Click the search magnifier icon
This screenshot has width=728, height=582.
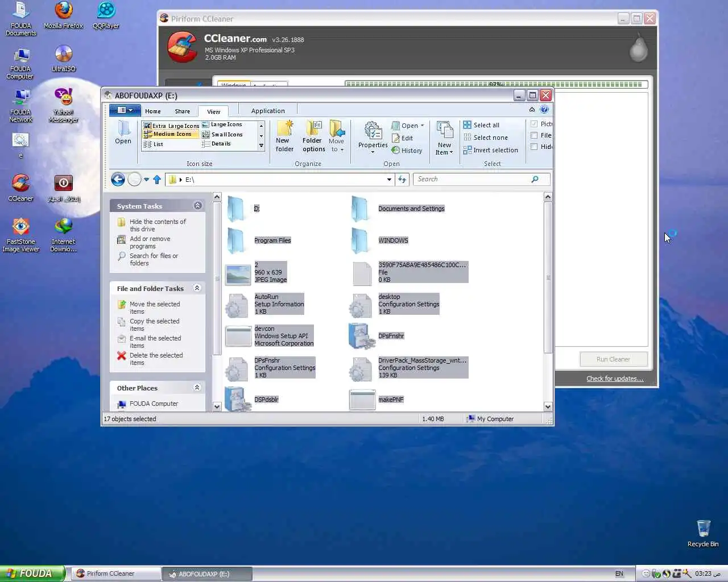click(535, 179)
